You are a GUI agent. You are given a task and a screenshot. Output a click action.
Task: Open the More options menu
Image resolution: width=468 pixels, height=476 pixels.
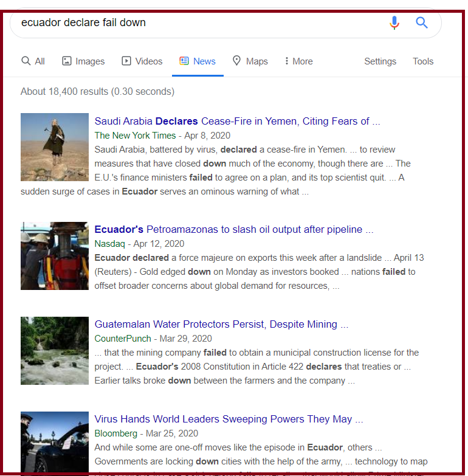pyautogui.click(x=298, y=61)
